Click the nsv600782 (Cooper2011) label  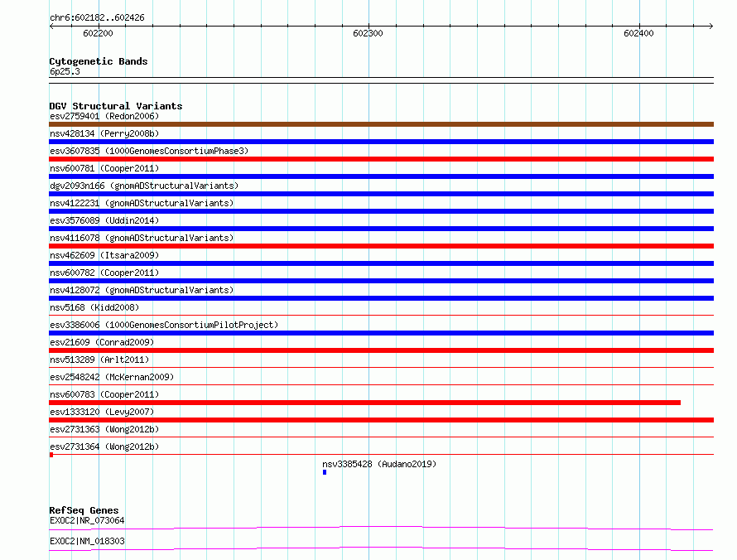click(104, 273)
